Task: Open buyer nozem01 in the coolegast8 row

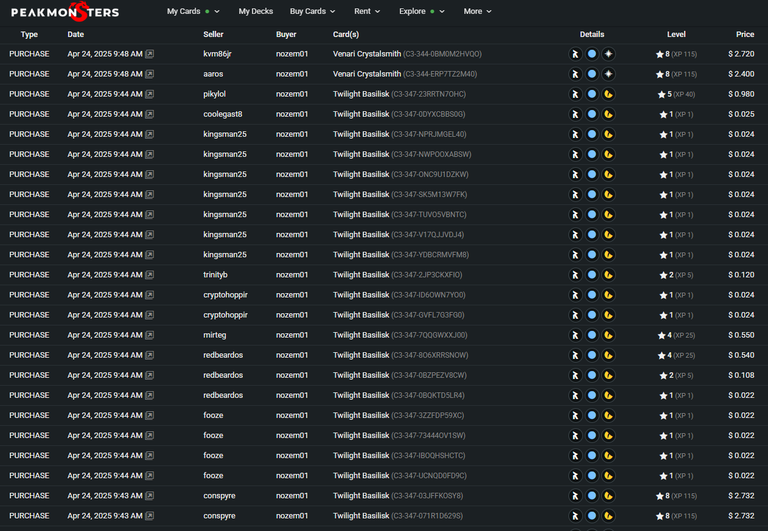Action: coord(292,114)
